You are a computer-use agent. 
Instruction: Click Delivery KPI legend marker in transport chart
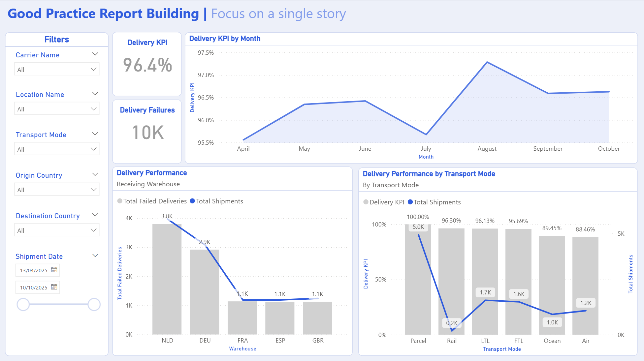(366, 202)
